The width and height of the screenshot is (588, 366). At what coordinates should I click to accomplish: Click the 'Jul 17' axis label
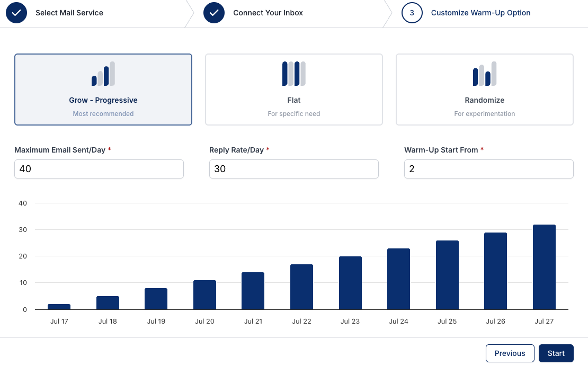click(x=59, y=322)
